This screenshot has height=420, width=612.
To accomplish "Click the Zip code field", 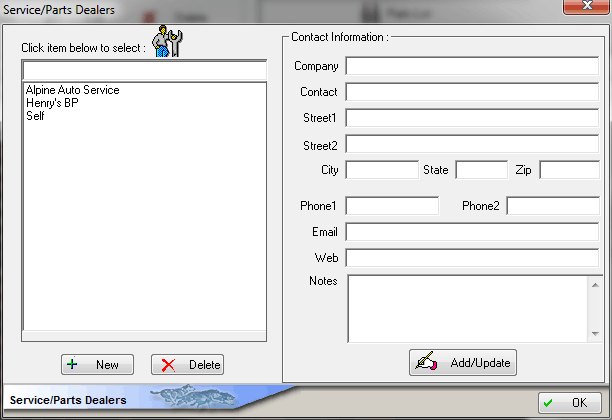I will coord(569,170).
